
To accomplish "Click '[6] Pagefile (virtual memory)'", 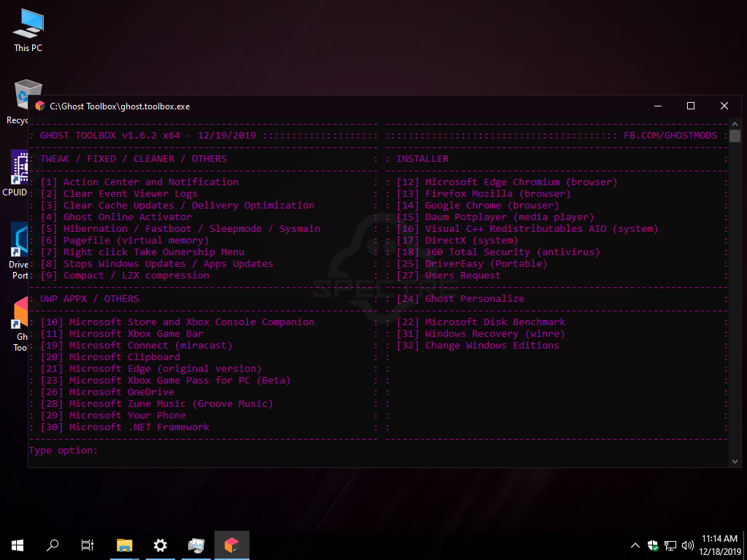I will pyautogui.click(x=125, y=240).
